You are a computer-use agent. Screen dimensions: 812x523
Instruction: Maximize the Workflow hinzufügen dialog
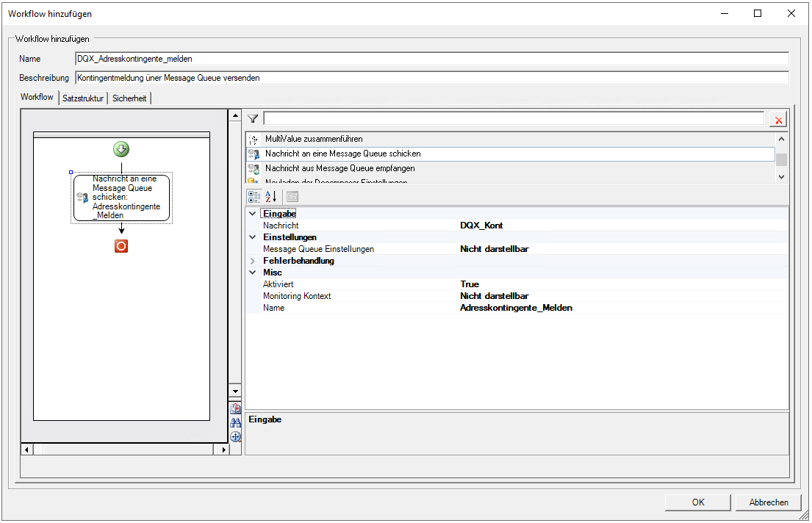pos(758,13)
